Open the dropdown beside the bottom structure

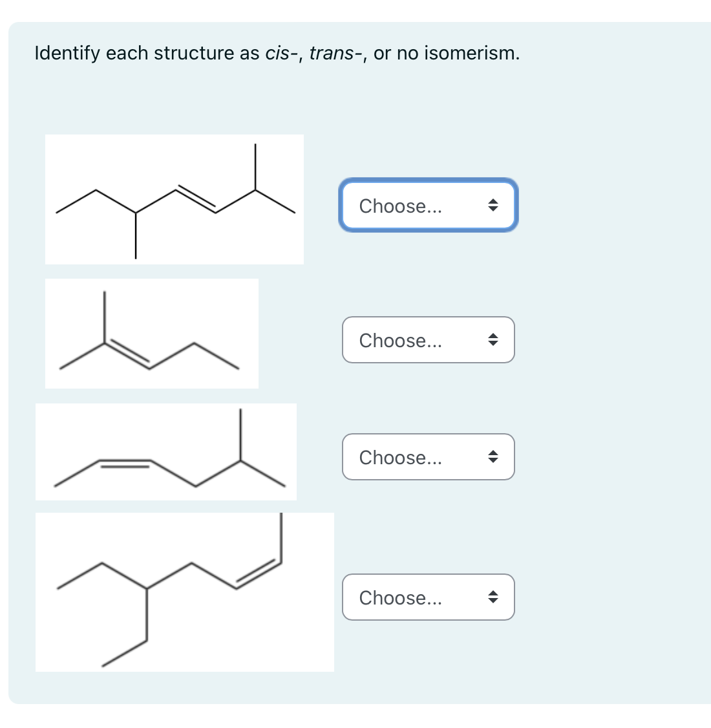pos(428,597)
